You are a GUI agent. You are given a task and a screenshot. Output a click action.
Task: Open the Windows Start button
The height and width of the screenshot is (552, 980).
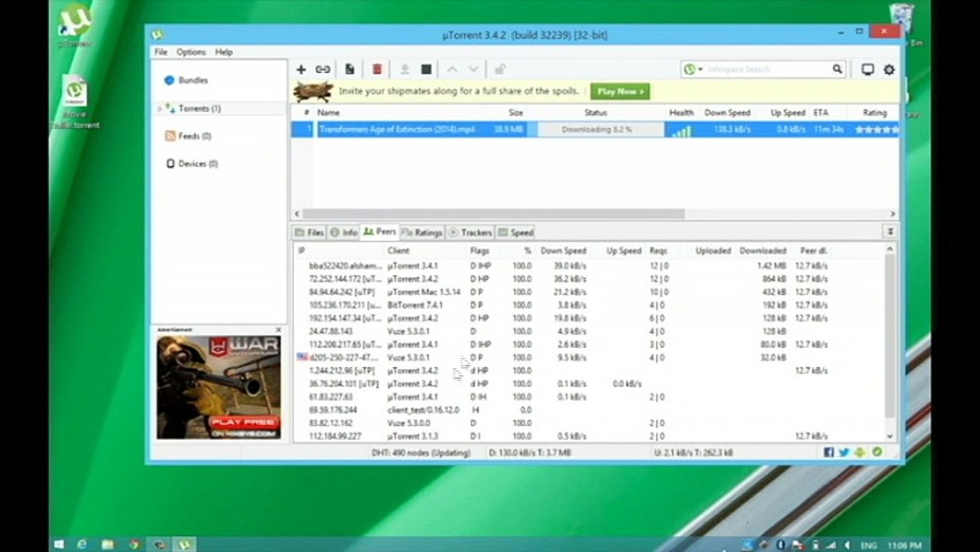click(59, 544)
